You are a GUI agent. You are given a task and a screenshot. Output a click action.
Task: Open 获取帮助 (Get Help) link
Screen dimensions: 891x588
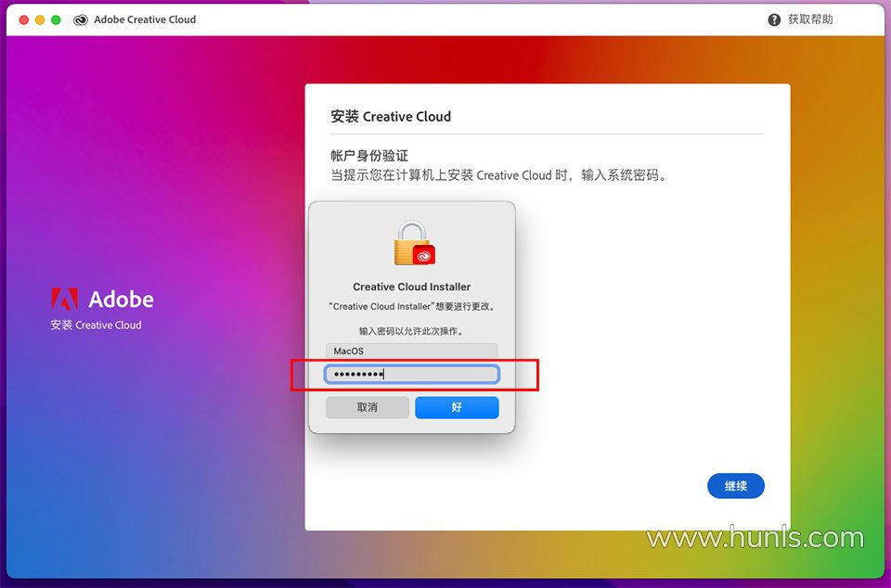pos(809,19)
